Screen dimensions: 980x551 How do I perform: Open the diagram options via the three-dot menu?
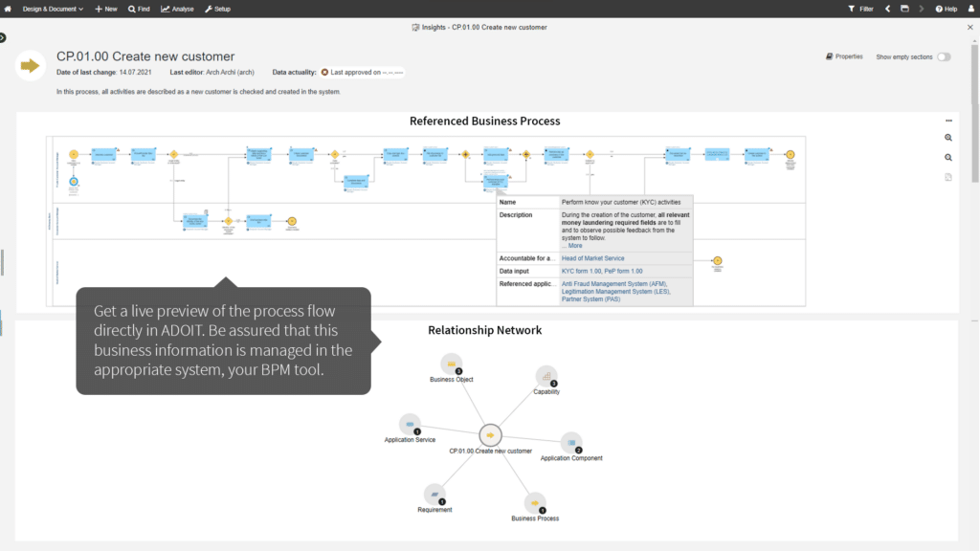(x=948, y=121)
